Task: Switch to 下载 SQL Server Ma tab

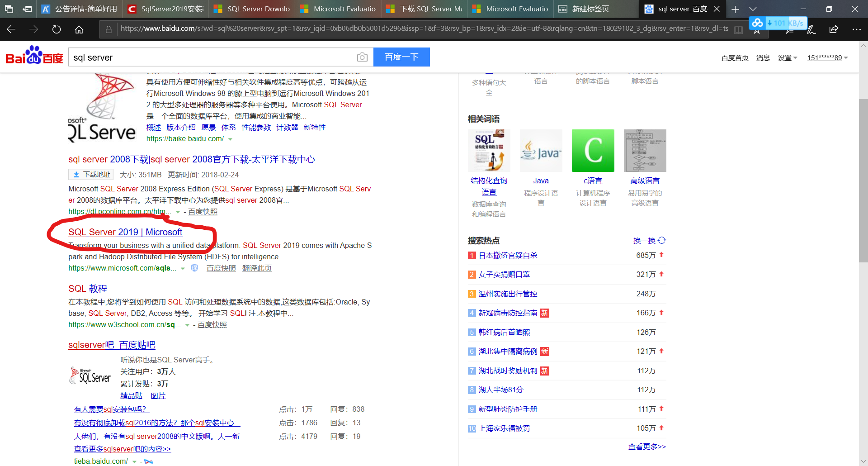Action: tap(424, 9)
